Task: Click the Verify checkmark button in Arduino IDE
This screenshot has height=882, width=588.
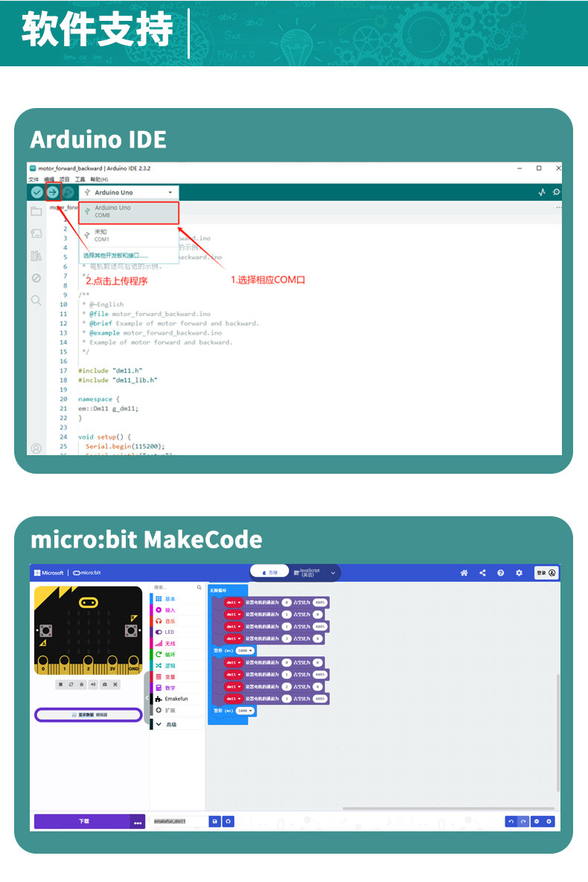Action: click(36, 192)
